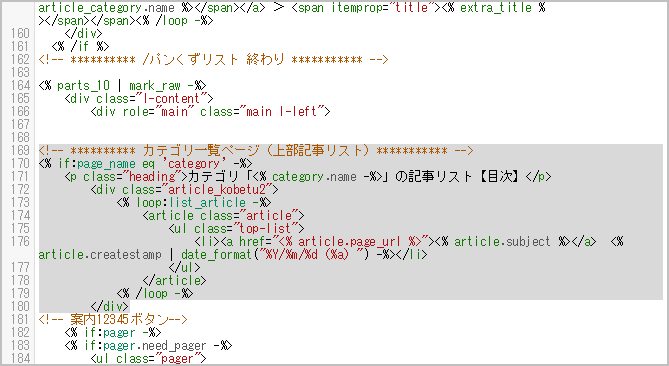Click line number 180 in the gutter

(20, 306)
